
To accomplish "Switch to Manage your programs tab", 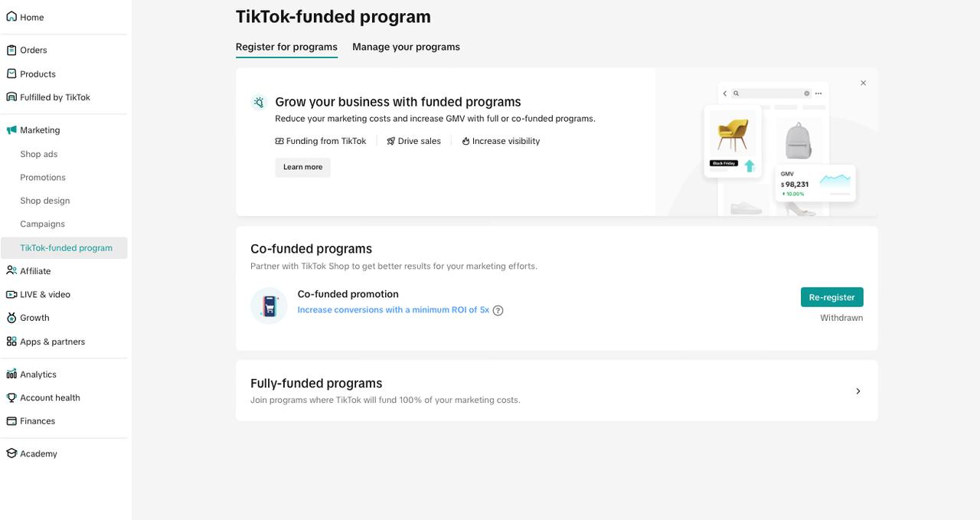I will pos(406,47).
